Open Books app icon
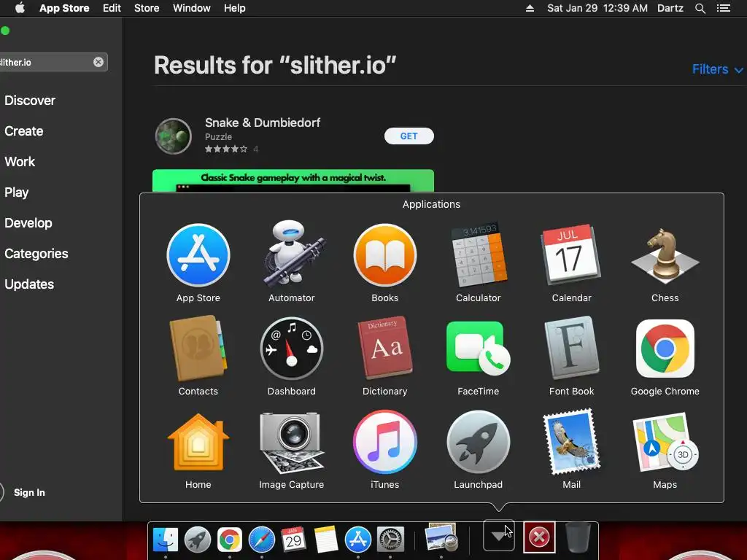 tap(385, 255)
